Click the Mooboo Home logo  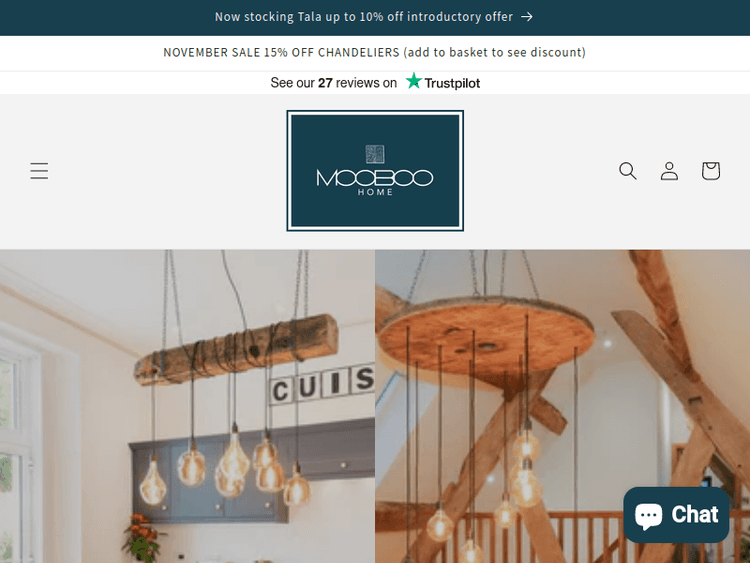click(375, 171)
